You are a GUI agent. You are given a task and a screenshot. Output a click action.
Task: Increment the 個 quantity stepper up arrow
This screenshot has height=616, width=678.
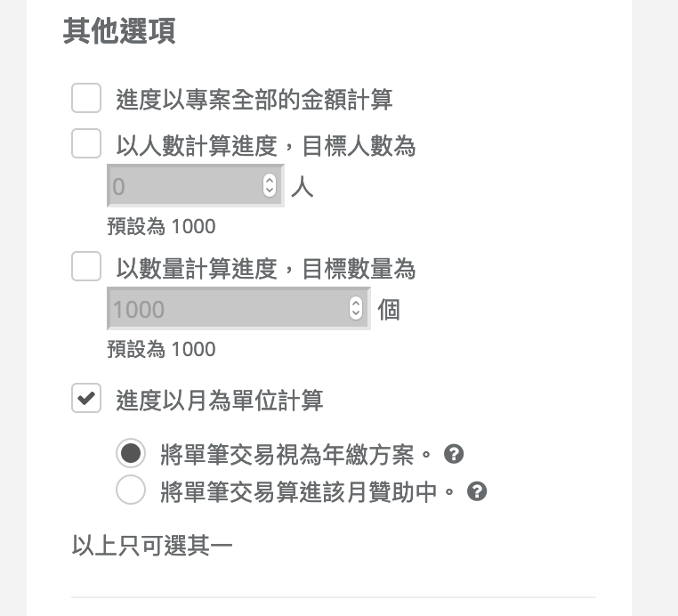[x=356, y=303]
